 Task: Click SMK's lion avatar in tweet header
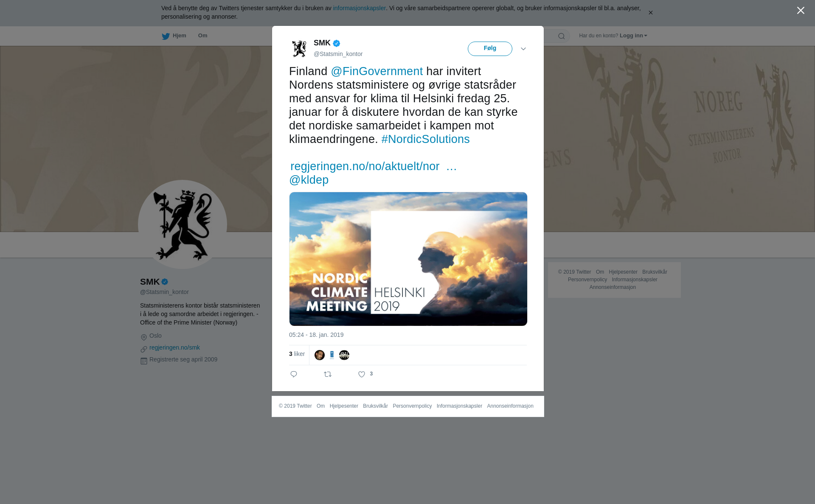pyautogui.click(x=299, y=48)
